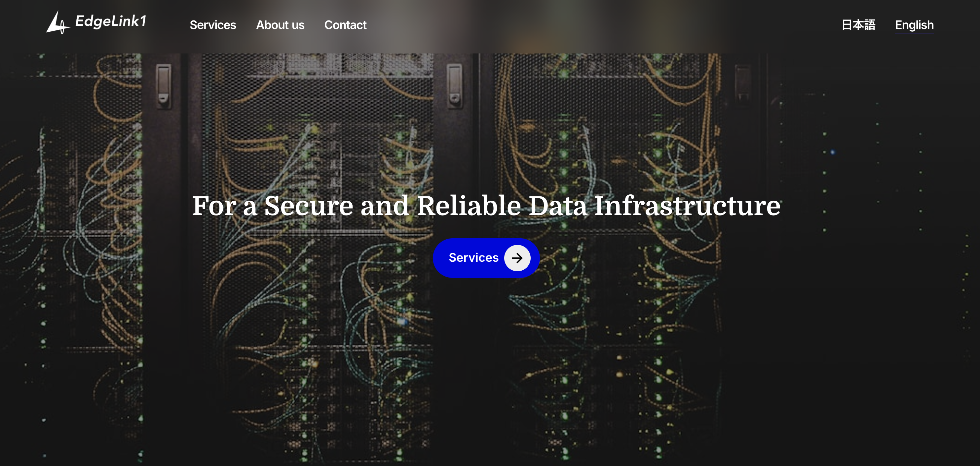Click the underline beneath the English link
Image resolution: width=980 pixels, height=466 pixels.
click(x=914, y=33)
